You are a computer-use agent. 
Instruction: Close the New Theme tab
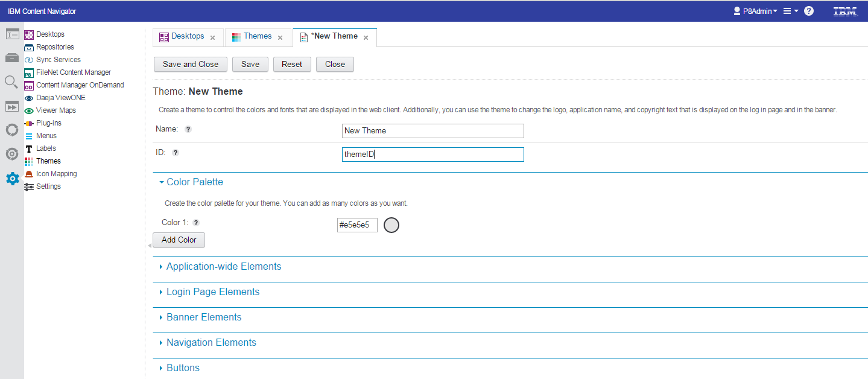click(366, 37)
